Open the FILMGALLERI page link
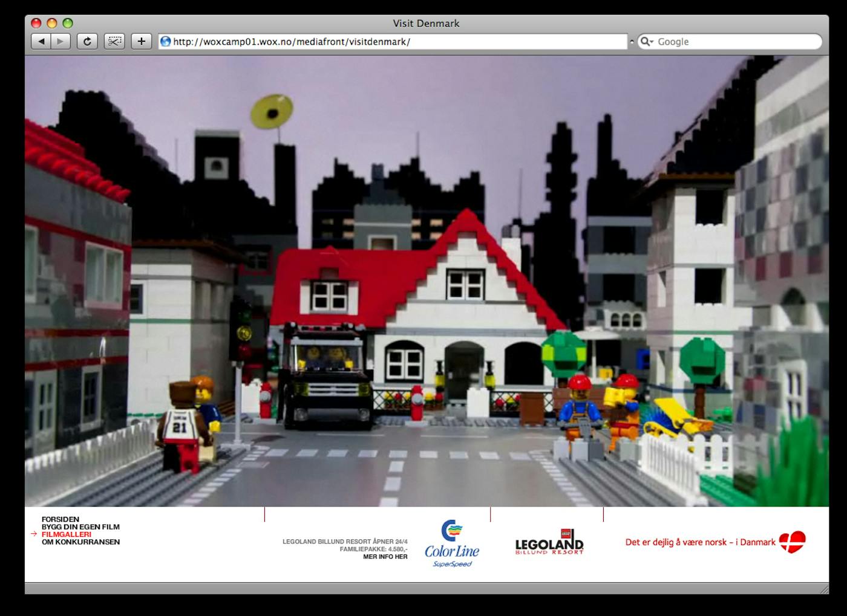847x616 pixels. tap(67, 534)
